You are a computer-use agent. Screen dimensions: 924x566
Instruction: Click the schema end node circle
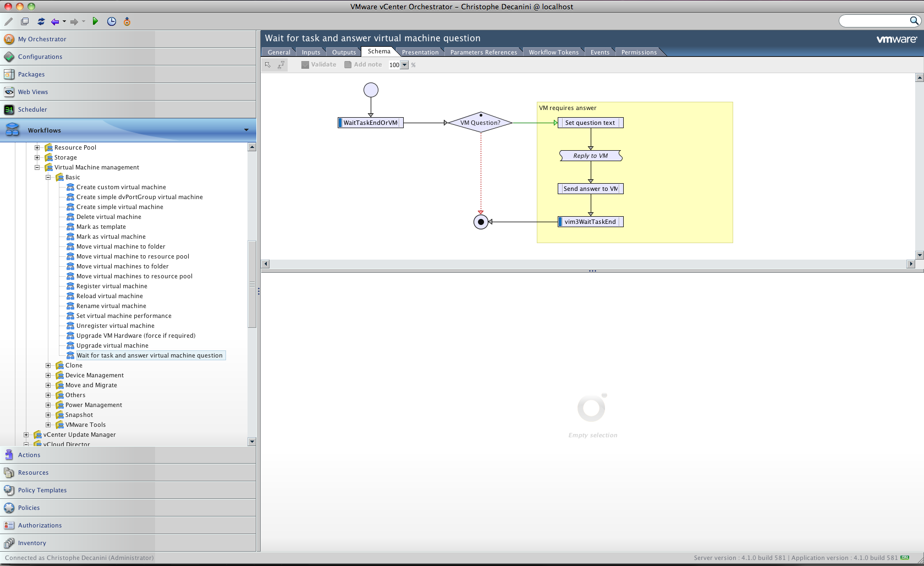[481, 222]
